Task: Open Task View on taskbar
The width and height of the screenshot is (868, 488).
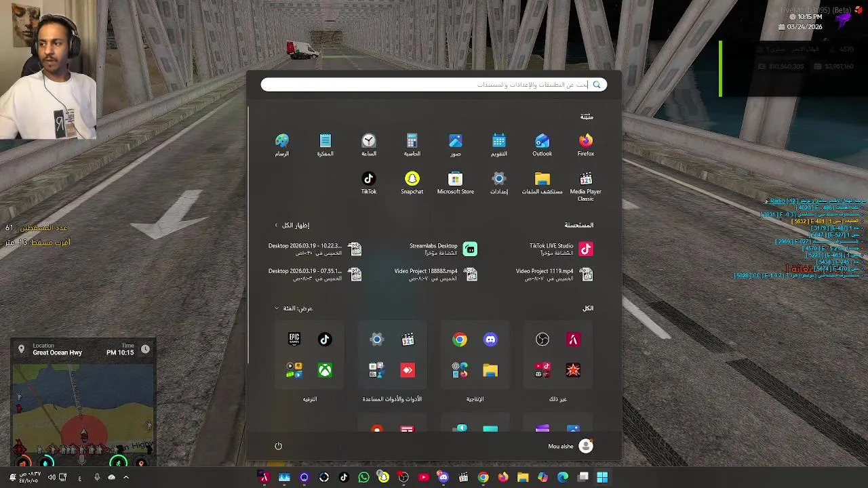Action: point(583,477)
